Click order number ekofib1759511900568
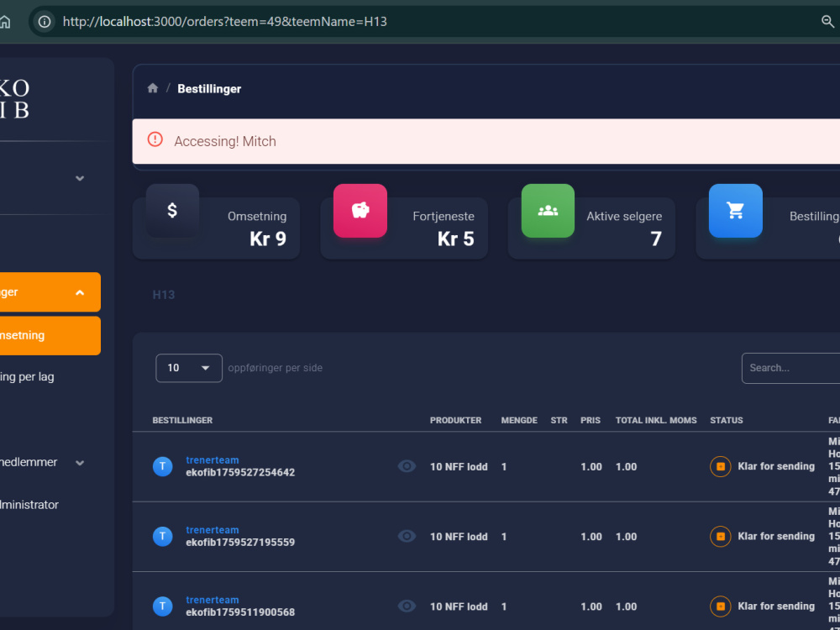Image resolution: width=840 pixels, height=630 pixels. [x=240, y=612]
